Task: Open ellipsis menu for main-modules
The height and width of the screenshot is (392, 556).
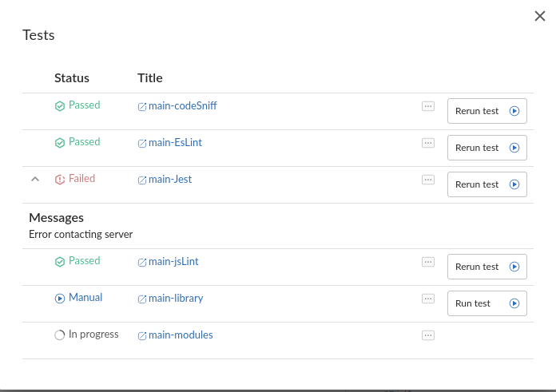Action: click(x=428, y=335)
